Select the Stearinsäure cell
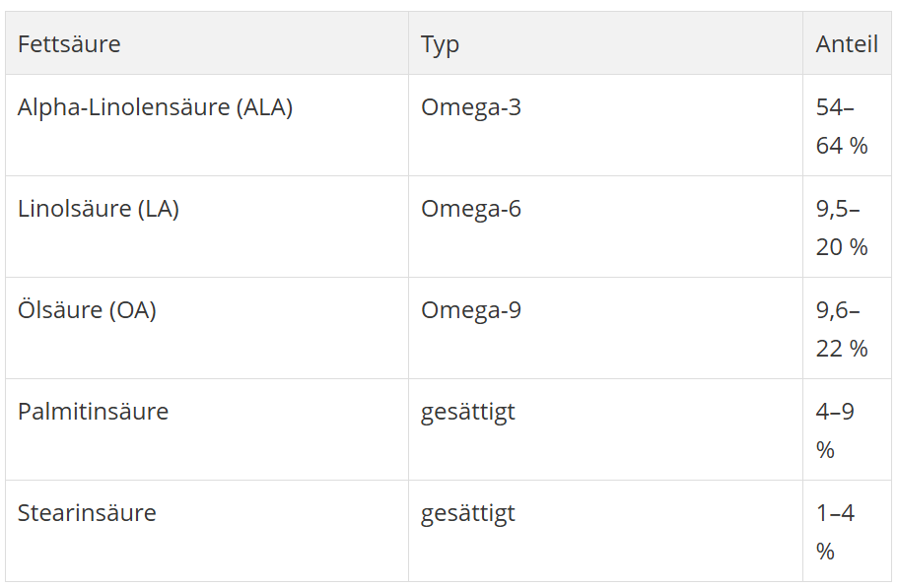The width and height of the screenshot is (897, 588). point(87,512)
